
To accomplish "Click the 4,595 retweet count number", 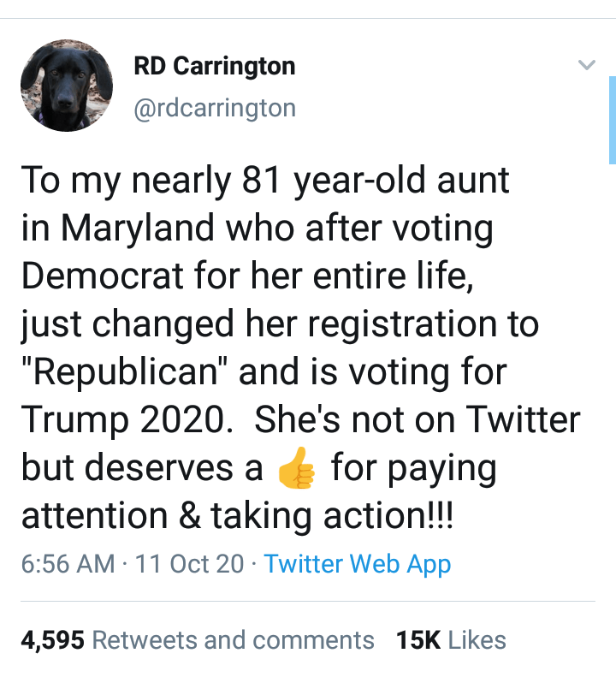I will pyautogui.click(x=51, y=640).
